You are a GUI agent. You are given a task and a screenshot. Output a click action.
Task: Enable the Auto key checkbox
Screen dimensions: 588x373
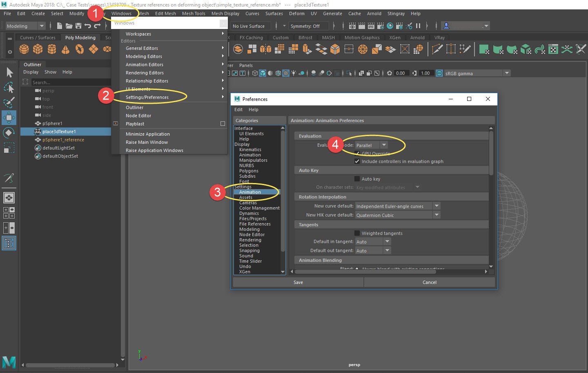click(x=357, y=179)
